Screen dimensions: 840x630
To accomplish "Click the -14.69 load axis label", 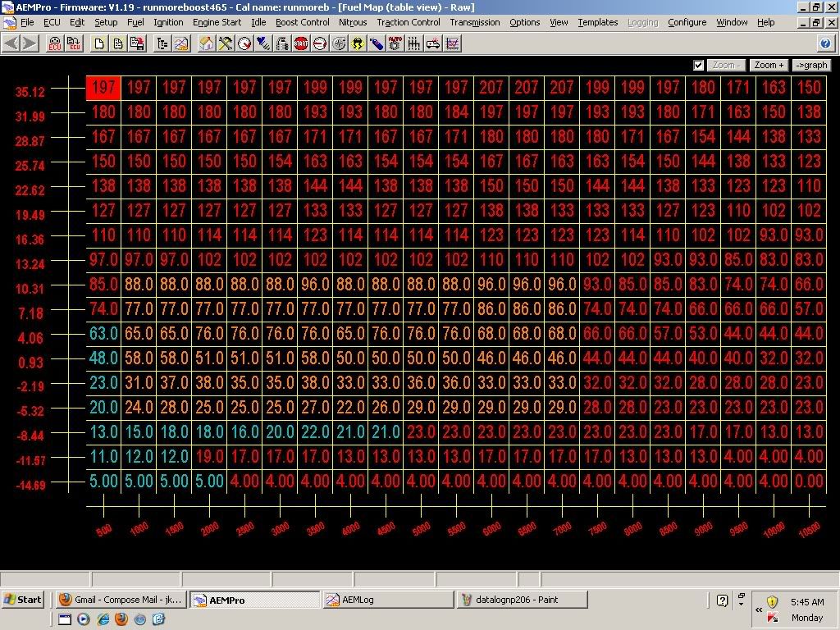I will 30,486.
